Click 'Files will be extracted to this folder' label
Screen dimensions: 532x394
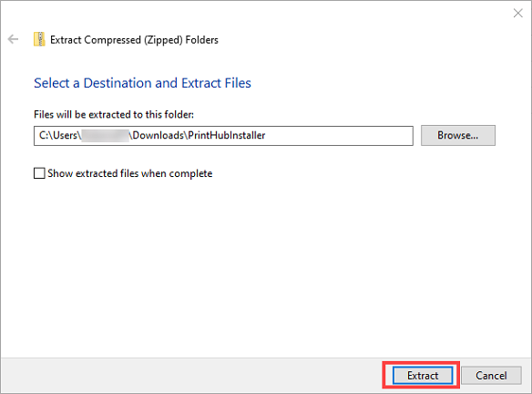(x=114, y=115)
